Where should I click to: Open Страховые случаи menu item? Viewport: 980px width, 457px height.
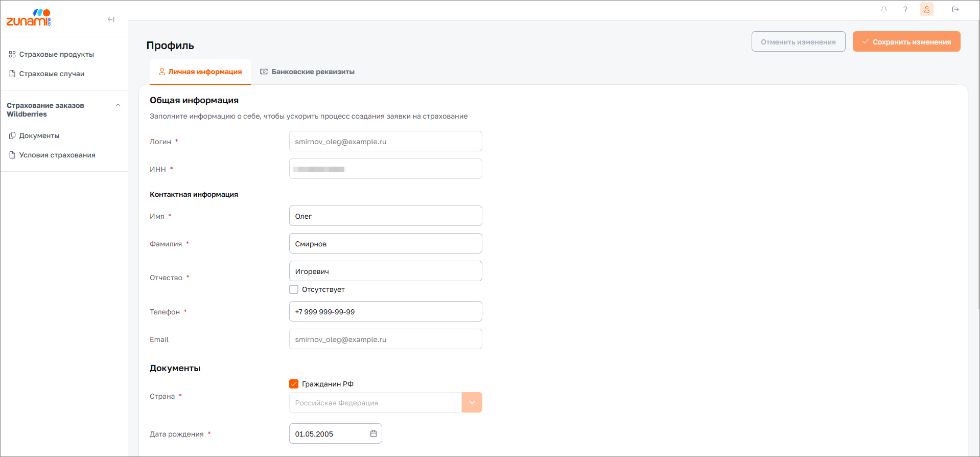pyautogui.click(x=52, y=74)
